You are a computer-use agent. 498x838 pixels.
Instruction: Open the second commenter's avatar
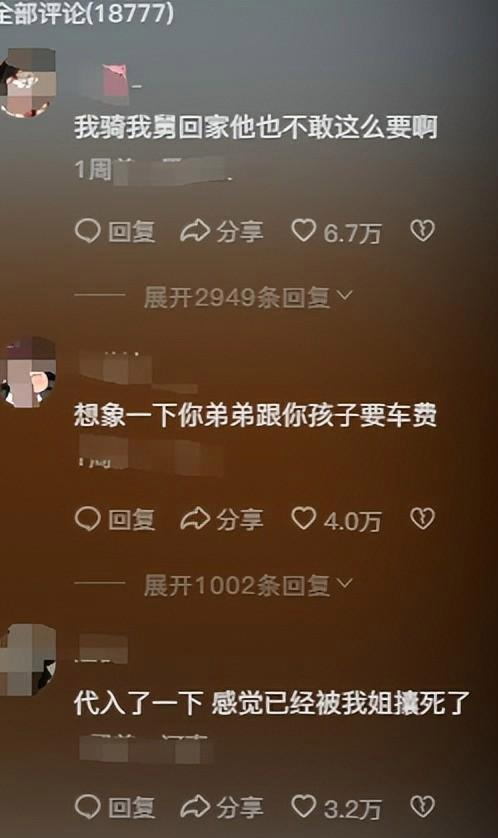(x=28, y=372)
